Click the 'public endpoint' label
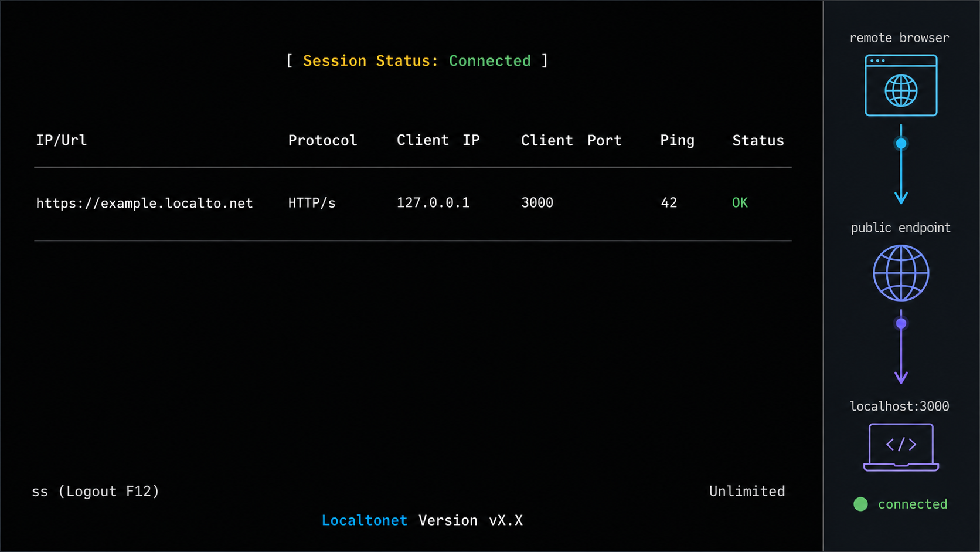Screen dimensions: 980x552 (x=900, y=228)
